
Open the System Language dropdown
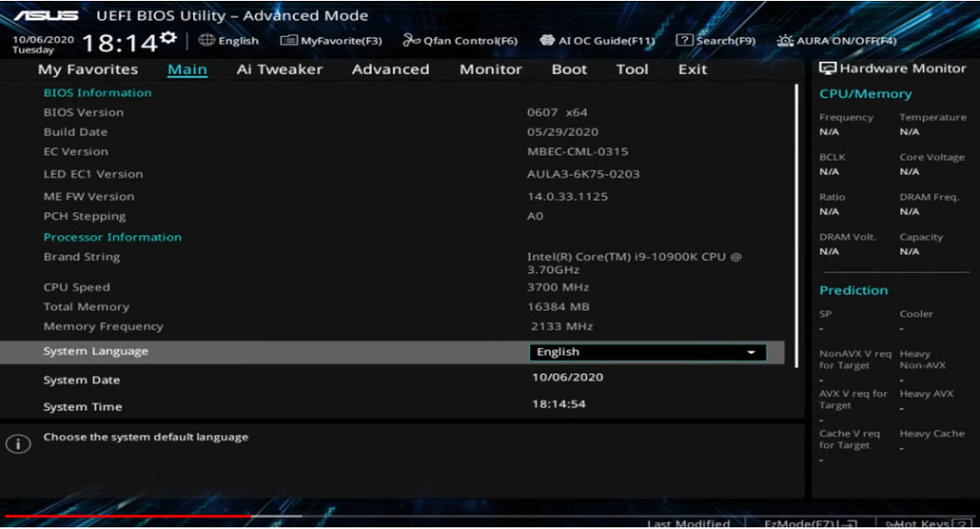648,352
